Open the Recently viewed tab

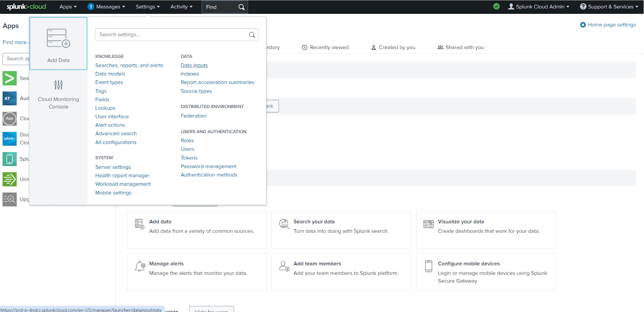pyautogui.click(x=325, y=47)
